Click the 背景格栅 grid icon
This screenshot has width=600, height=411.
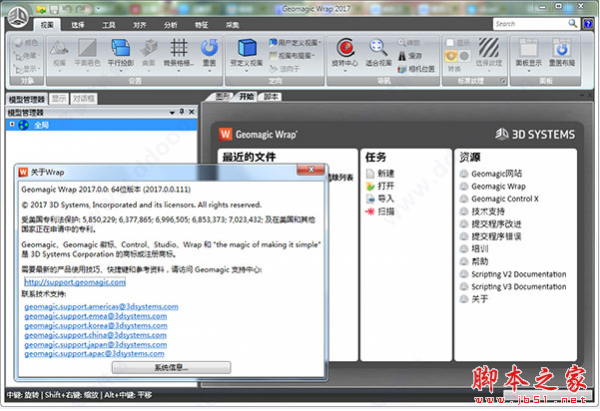[x=179, y=48]
